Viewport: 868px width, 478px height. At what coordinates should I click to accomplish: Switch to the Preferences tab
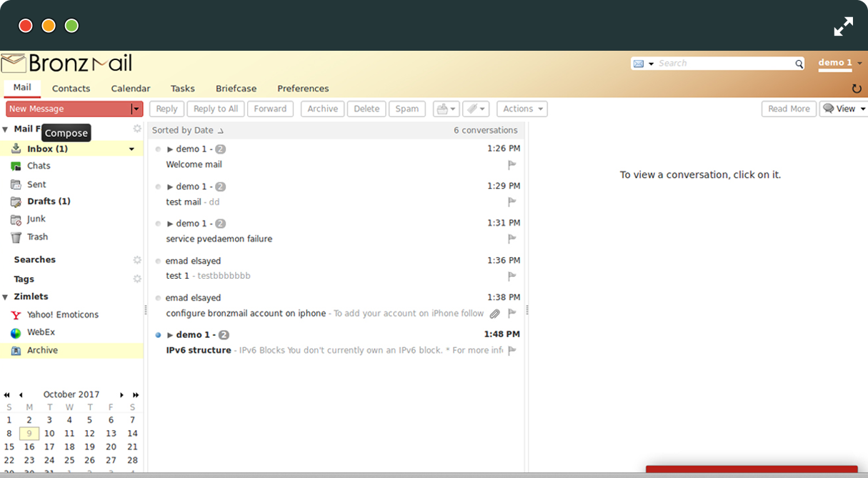coord(303,89)
